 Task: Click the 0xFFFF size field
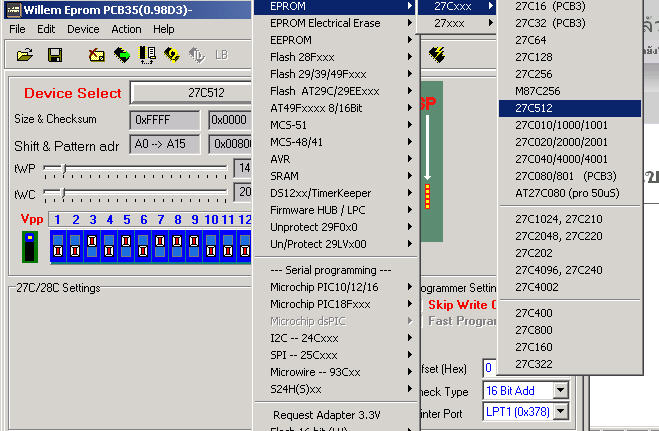pyautogui.click(x=165, y=120)
